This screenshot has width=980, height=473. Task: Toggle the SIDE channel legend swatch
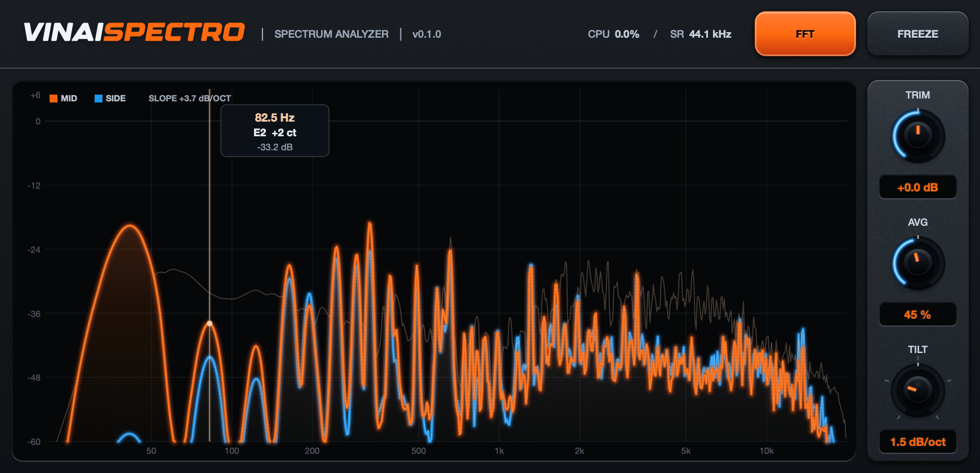(99, 99)
